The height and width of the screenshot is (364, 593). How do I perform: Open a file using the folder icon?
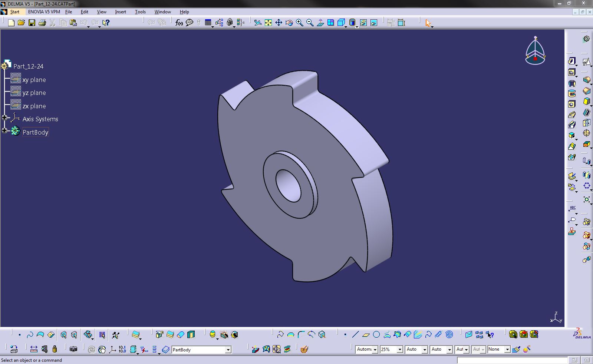tap(22, 23)
